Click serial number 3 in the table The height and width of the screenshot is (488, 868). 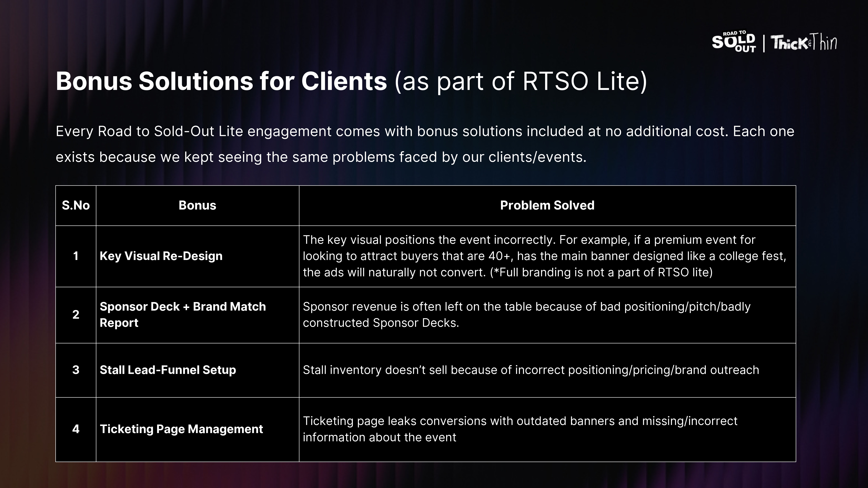point(76,370)
